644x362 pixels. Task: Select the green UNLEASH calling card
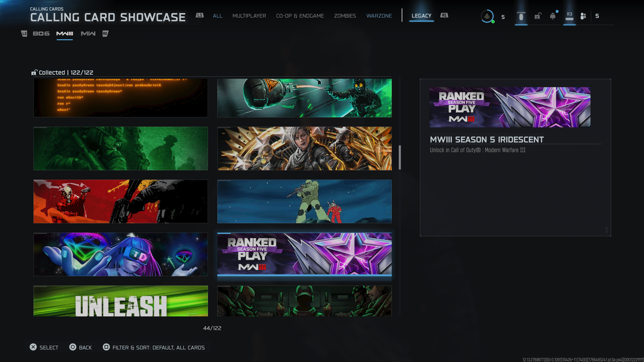[x=121, y=301]
